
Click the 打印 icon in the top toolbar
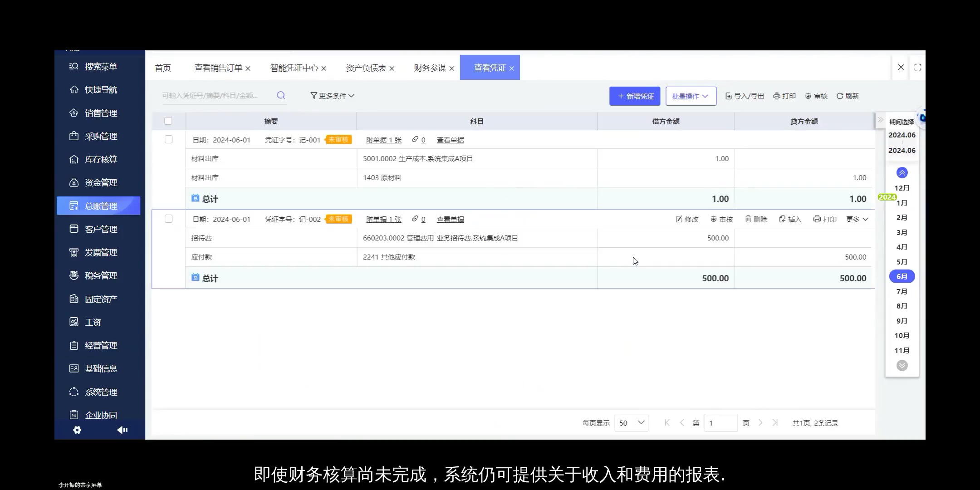pyautogui.click(x=784, y=96)
